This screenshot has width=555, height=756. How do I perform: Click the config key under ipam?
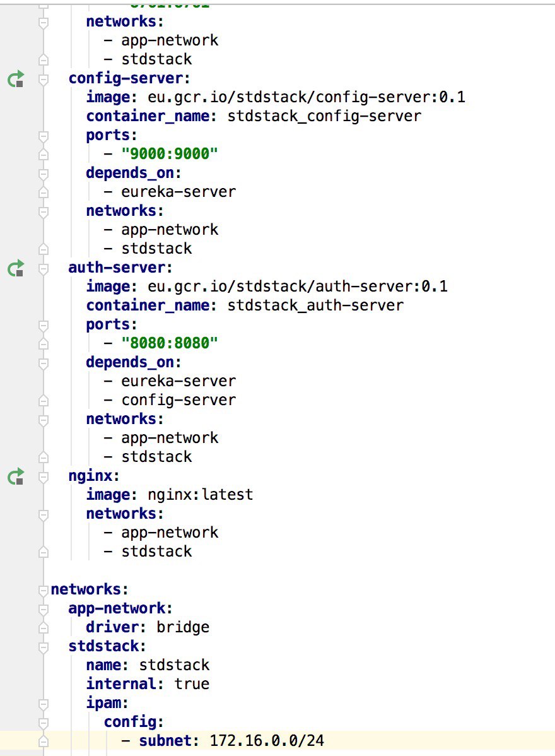[x=134, y=723]
